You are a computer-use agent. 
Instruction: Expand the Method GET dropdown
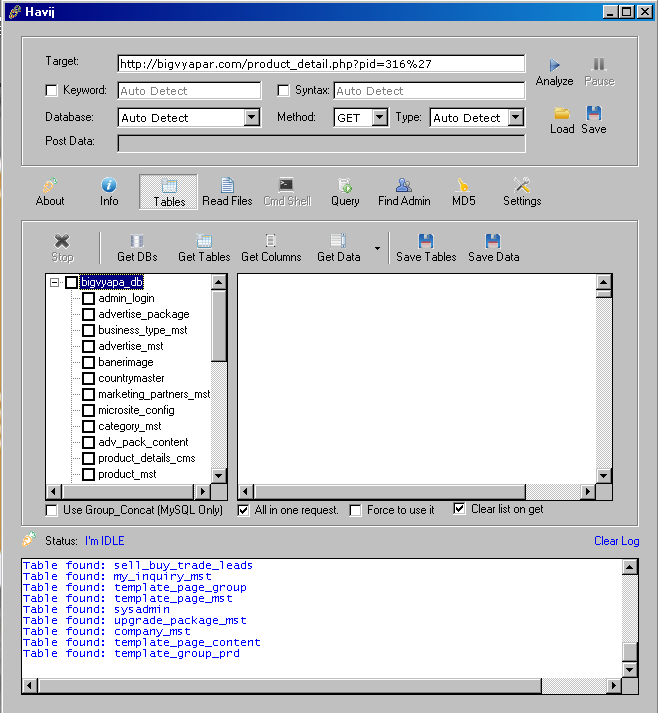tap(379, 118)
